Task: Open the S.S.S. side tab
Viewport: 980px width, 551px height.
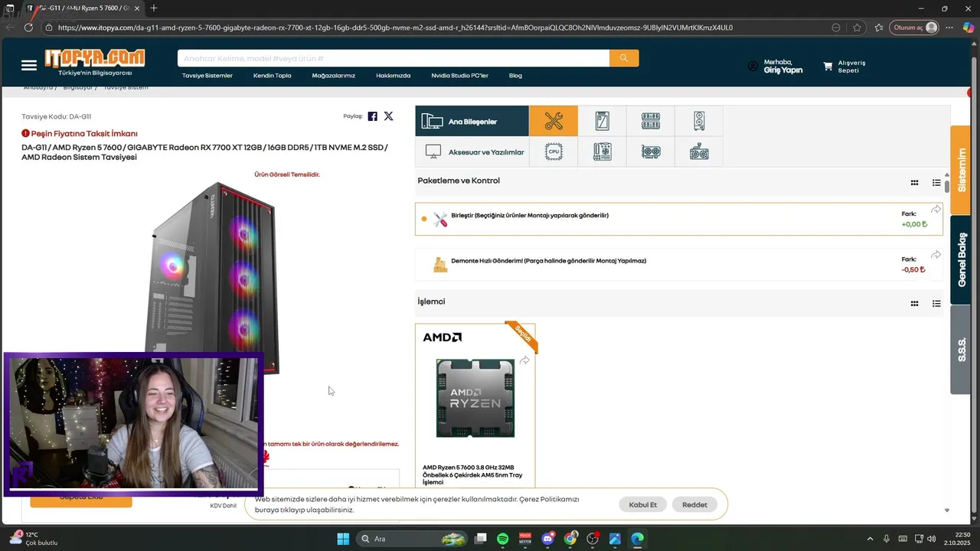Action: (961, 350)
